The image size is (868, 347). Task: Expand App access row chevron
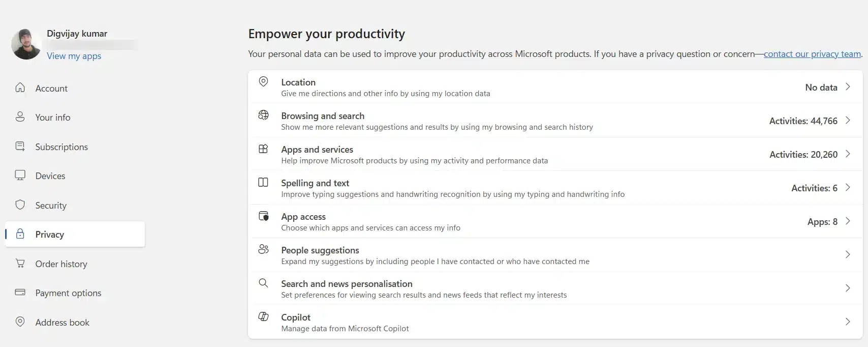pyautogui.click(x=848, y=221)
